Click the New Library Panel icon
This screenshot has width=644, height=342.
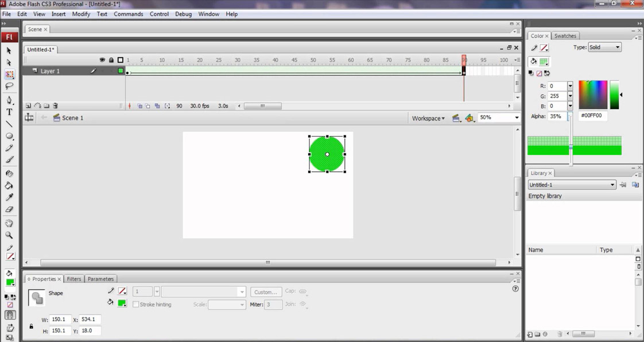click(x=635, y=185)
